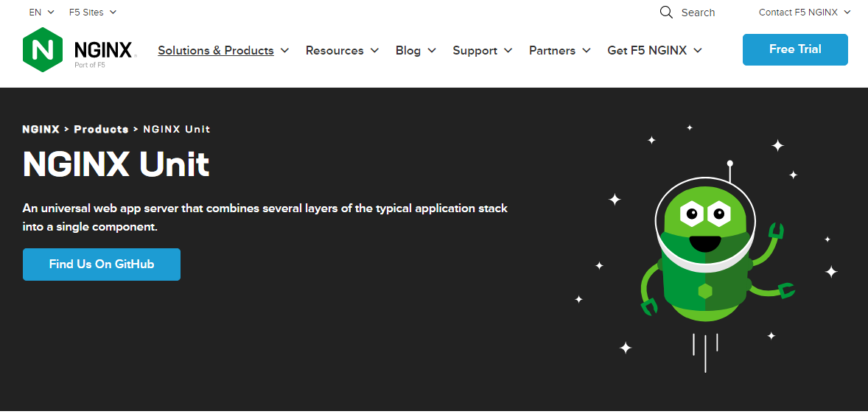The image size is (868, 417).
Task: Go to NGINX breadcrumb link
Action: coord(41,129)
